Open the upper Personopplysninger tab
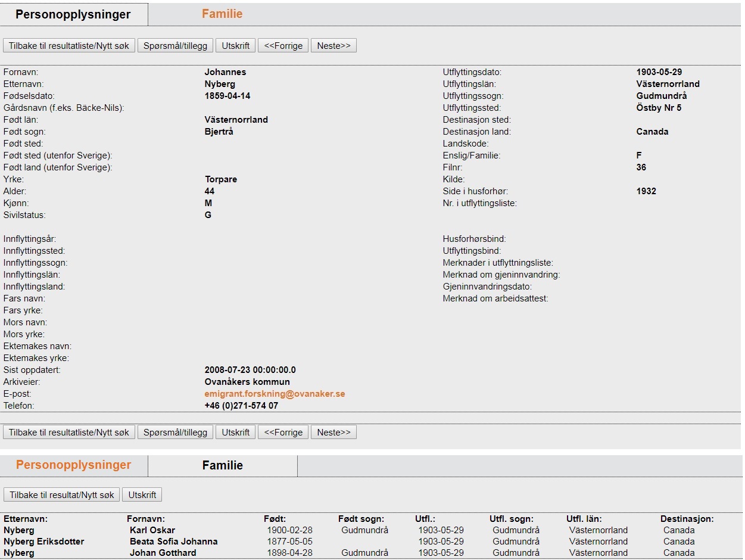Screen dimensions: 745x560 coord(73,14)
